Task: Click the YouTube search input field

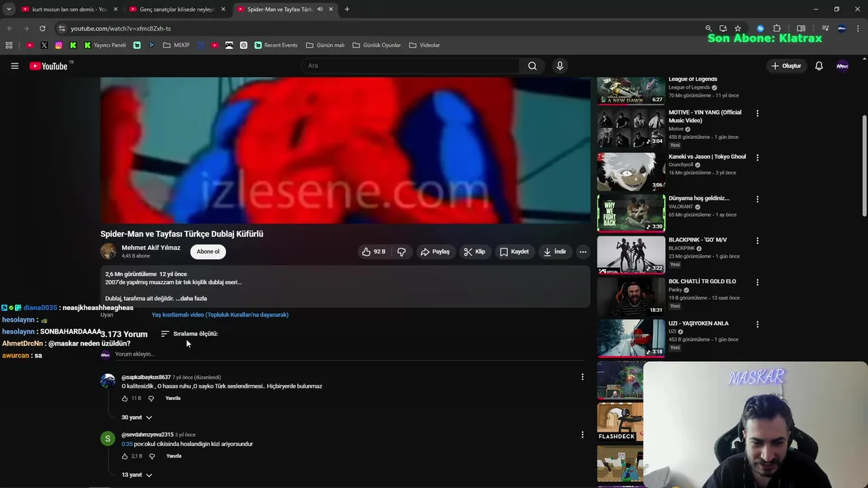Action: 411,66
